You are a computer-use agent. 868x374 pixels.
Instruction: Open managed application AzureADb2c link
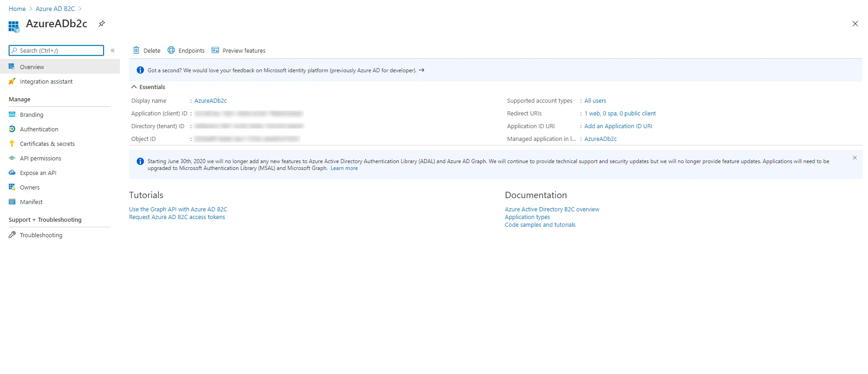click(600, 139)
